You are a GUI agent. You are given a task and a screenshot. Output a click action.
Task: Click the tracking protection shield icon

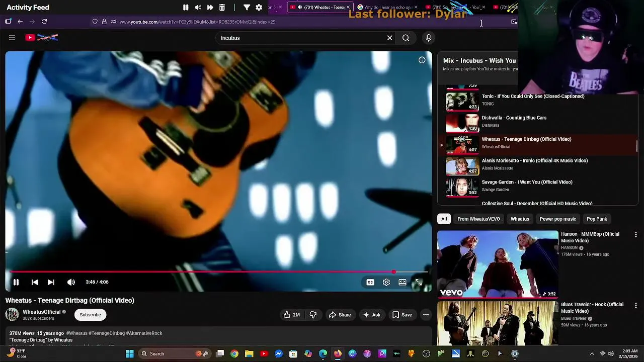95,22
